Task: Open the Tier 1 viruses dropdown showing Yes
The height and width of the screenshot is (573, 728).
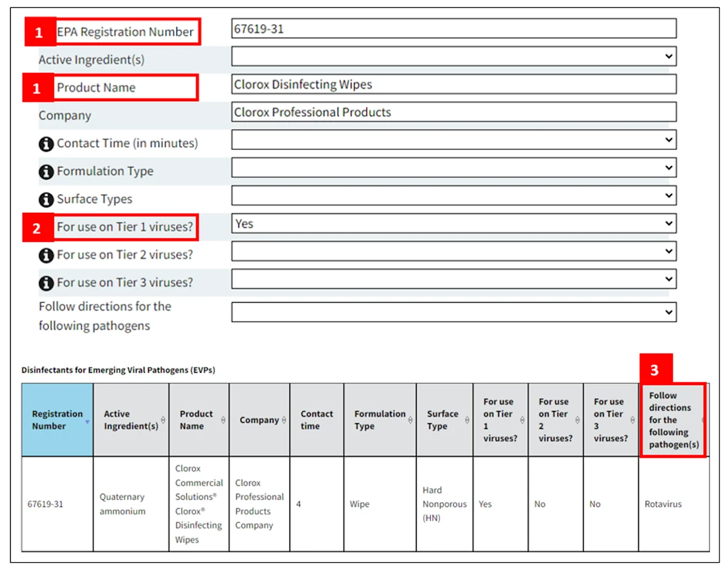Action: click(454, 224)
